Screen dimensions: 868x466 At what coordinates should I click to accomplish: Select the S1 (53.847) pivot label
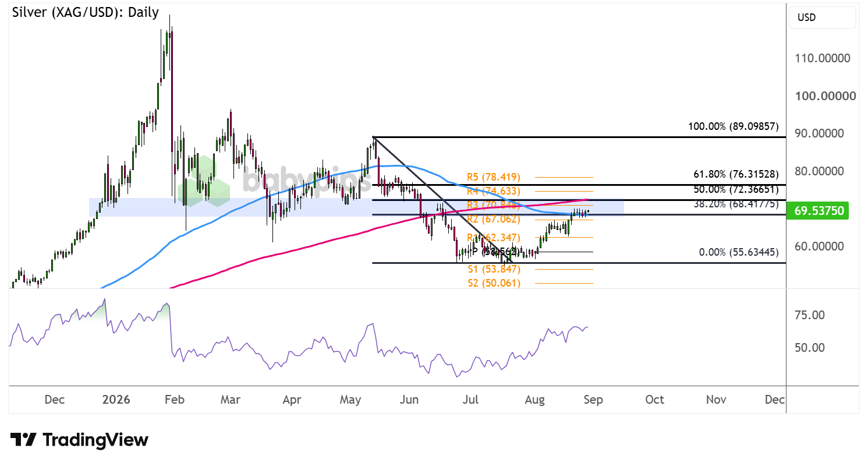coord(494,269)
